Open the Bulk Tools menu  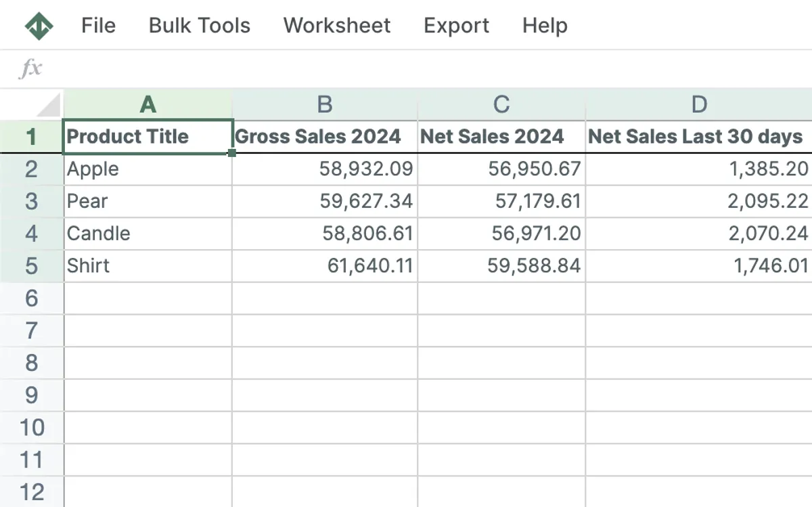tap(199, 26)
